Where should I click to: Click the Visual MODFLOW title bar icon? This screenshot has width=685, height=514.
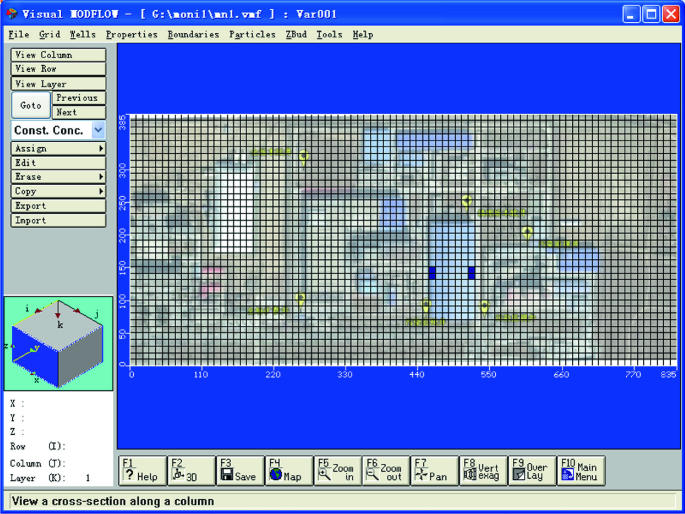(x=12, y=14)
